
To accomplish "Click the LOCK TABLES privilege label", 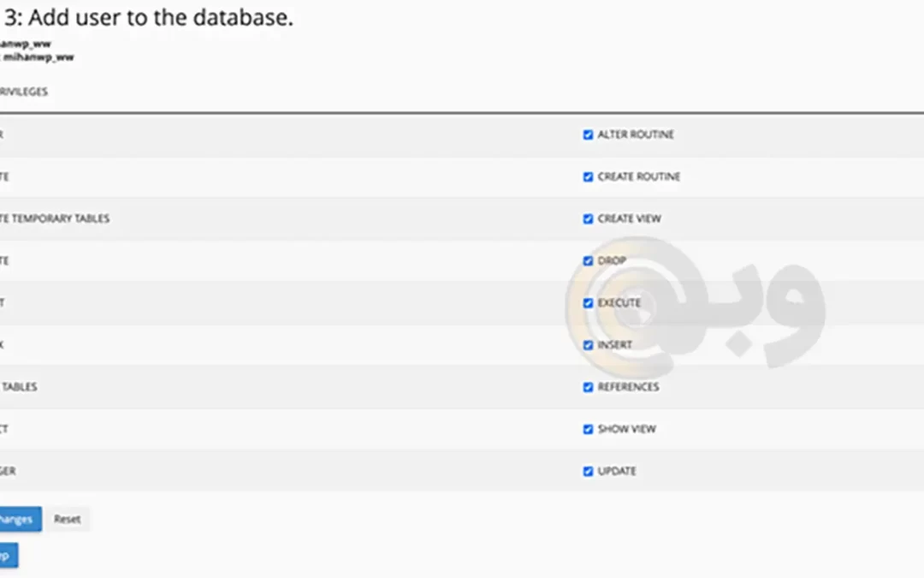I will 18,387.
